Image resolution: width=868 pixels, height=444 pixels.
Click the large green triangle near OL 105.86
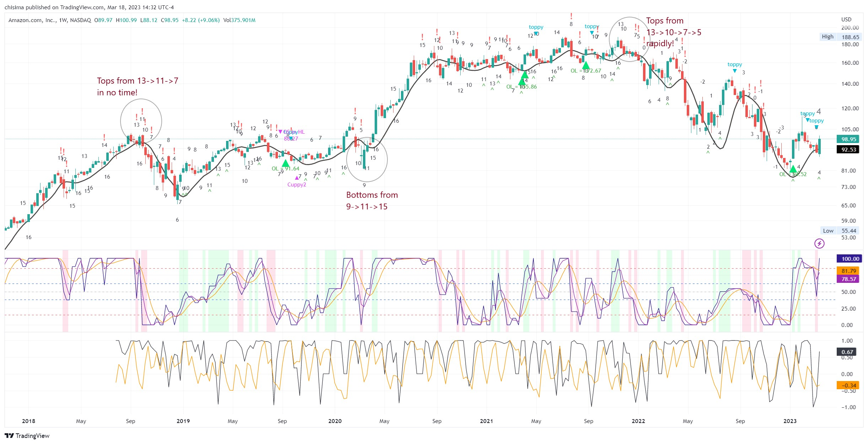tap(522, 82)
